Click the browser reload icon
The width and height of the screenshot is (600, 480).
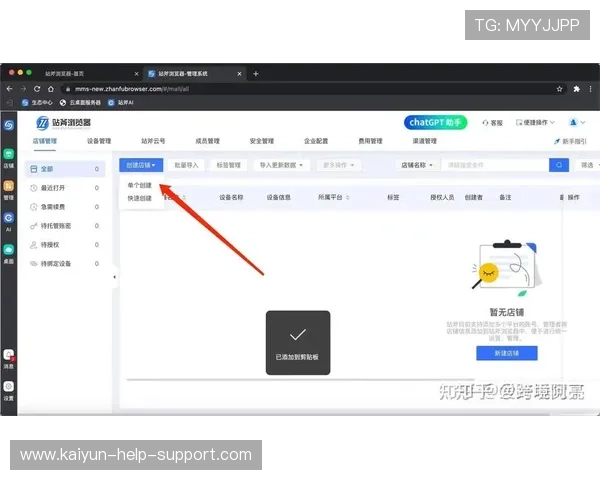pyautogui.click(x=37, y=88)
